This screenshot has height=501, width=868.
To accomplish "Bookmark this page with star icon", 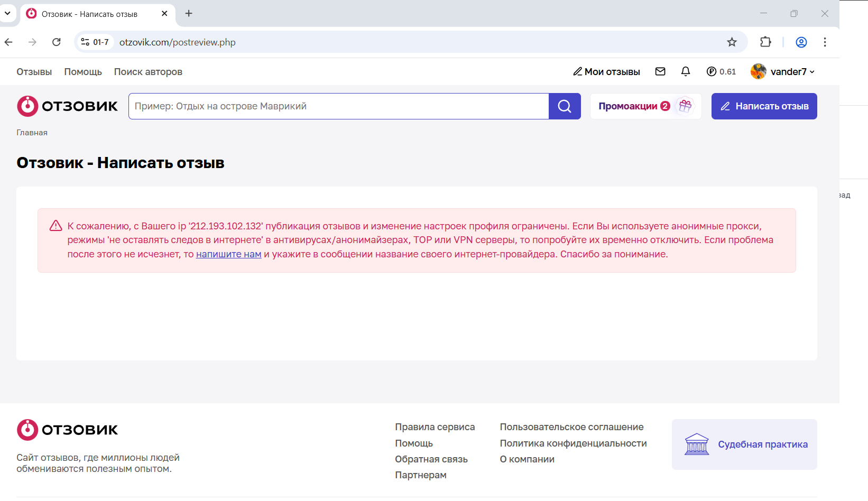I will [x=732, y=42].
